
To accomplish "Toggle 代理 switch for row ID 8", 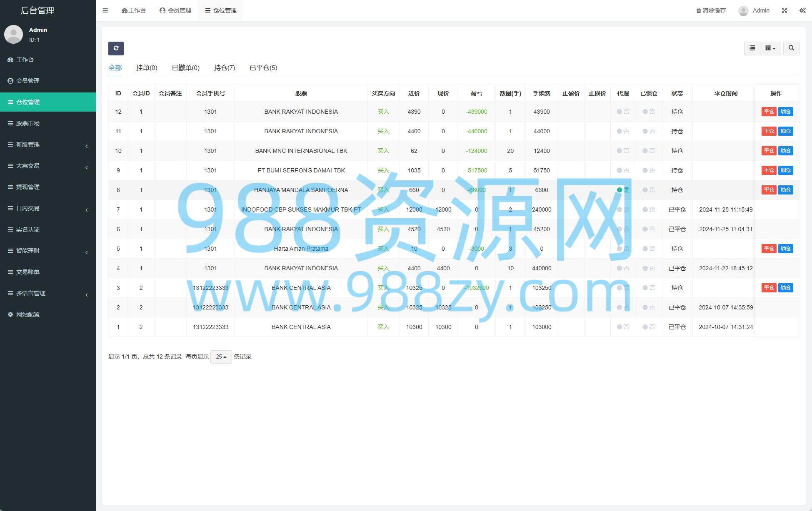I will tap(623, 190).
